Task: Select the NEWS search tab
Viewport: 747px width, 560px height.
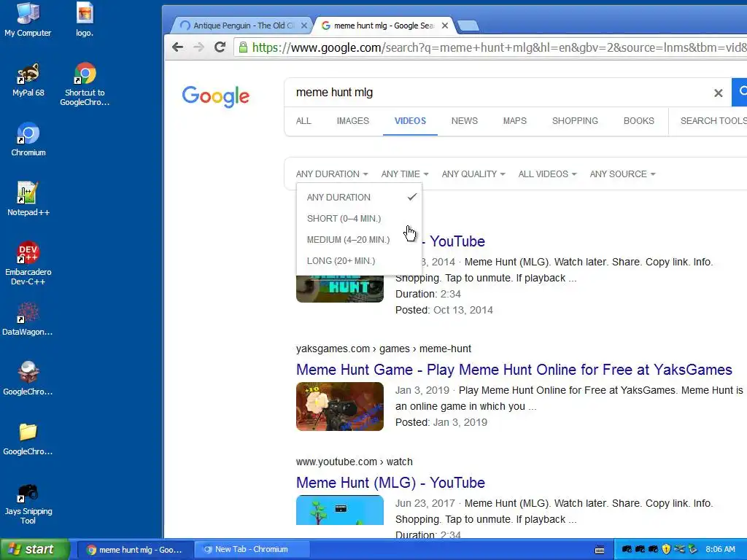Action: click(465, 121)
